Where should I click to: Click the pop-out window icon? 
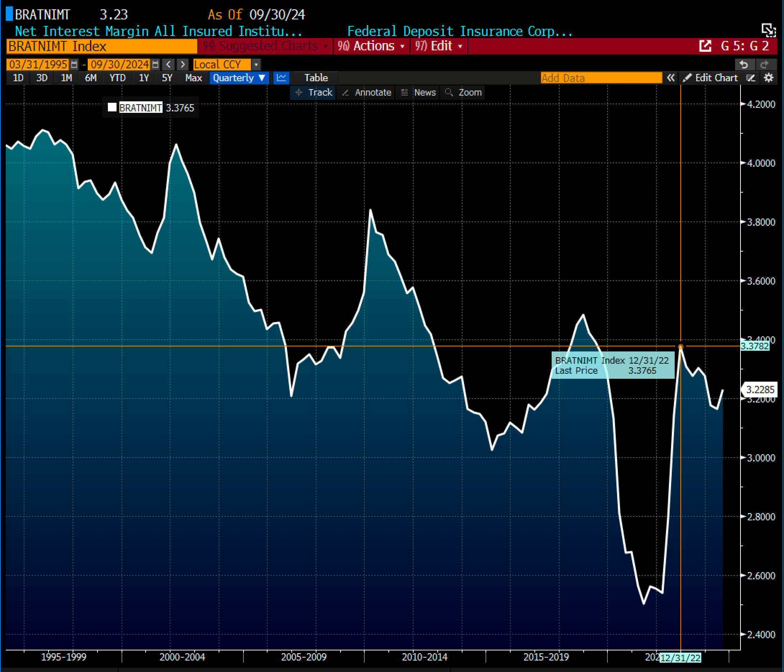(x=705, y=46)
